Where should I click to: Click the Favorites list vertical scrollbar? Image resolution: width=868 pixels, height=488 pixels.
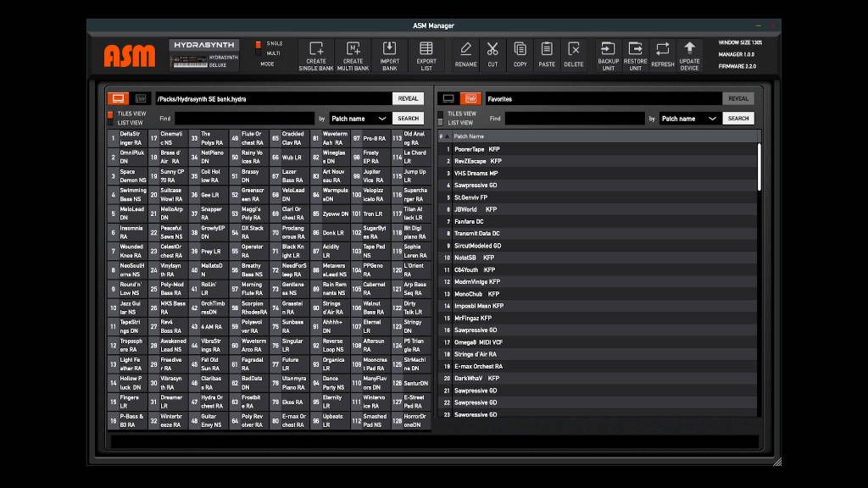click(x=759, y=167)
